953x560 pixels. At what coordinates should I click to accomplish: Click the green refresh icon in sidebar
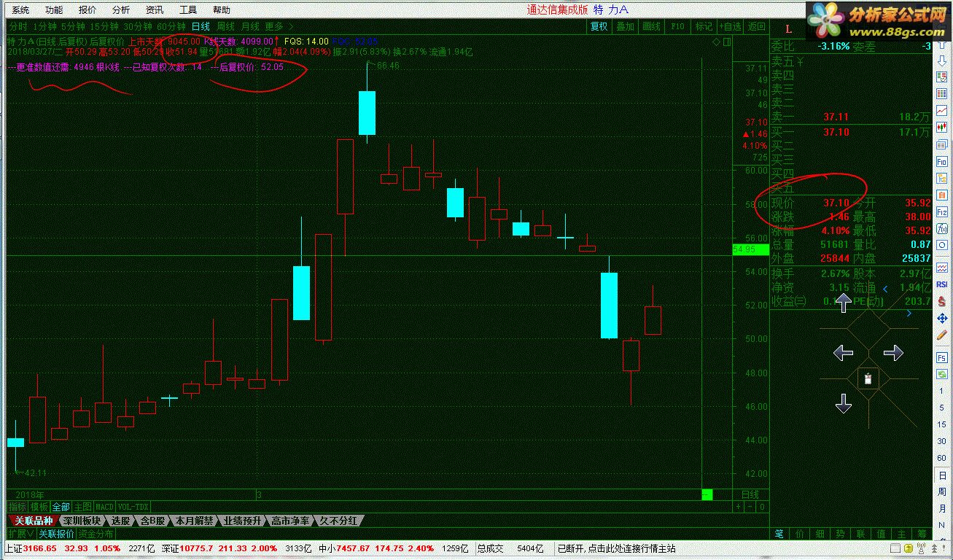[942, 375]
